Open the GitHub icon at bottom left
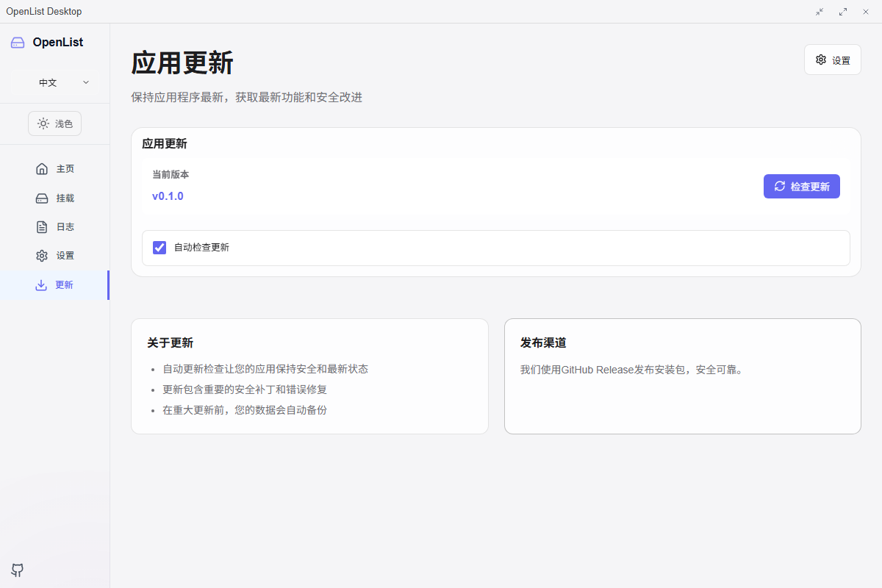 (x=17, y=570)
